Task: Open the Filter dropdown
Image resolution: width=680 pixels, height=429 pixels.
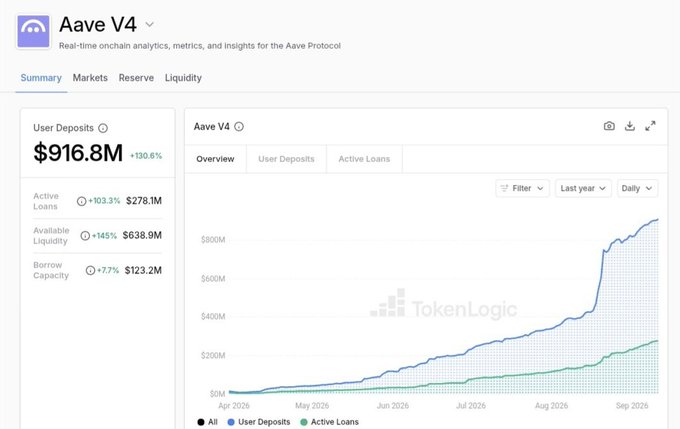Action: coord(522,188)
